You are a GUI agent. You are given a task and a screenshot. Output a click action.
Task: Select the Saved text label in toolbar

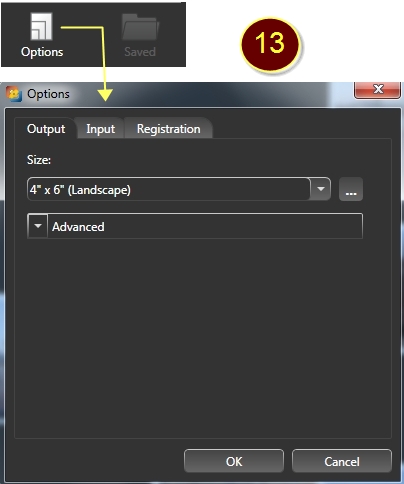pyautogui.click(x=140, y=52)
